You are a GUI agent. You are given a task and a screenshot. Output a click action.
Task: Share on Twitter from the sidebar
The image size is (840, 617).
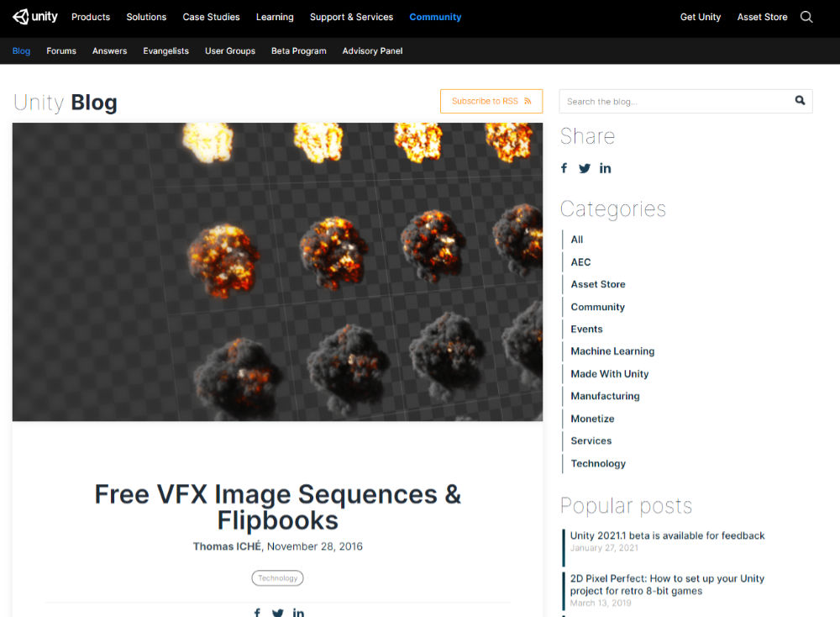585,168
